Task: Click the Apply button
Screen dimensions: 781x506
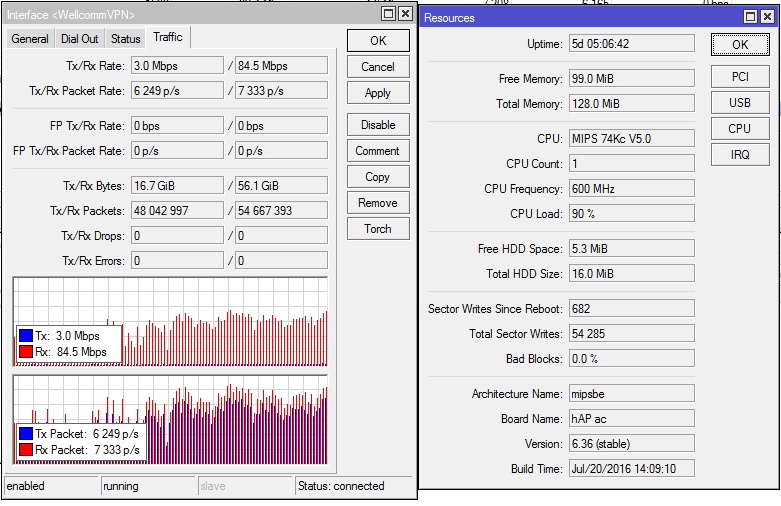Action: [x=379, y=93]
